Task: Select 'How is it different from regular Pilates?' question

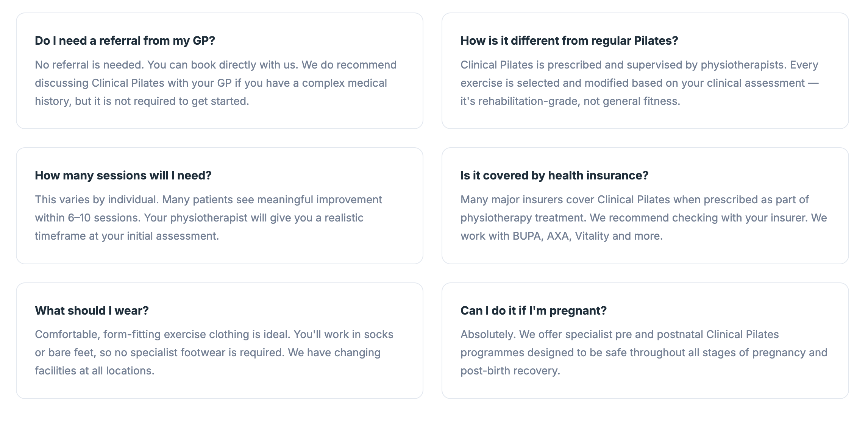Action: tap(569, 41)
